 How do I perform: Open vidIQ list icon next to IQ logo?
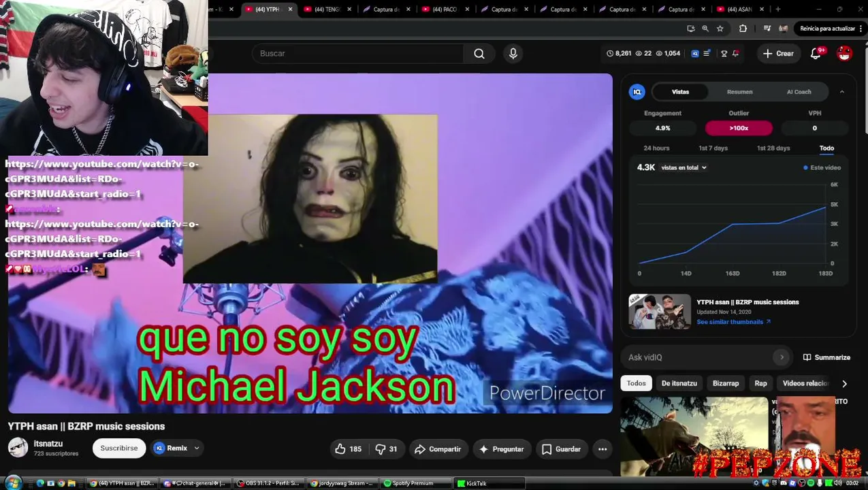[707, 53]
